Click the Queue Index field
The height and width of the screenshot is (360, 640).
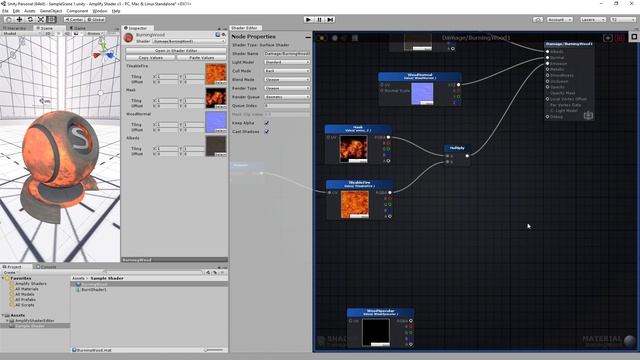tap(287, 106)
